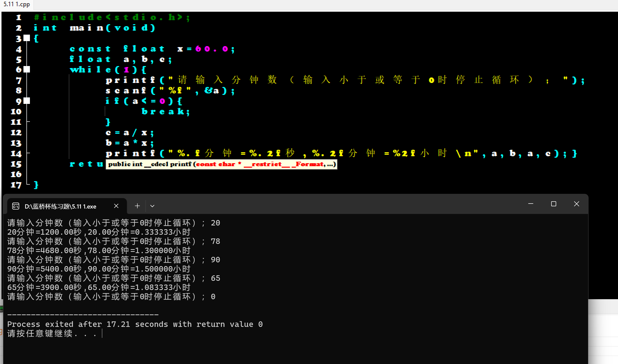
Task: Select the 5.11 1.exe console tab
Action: [60, 207]
